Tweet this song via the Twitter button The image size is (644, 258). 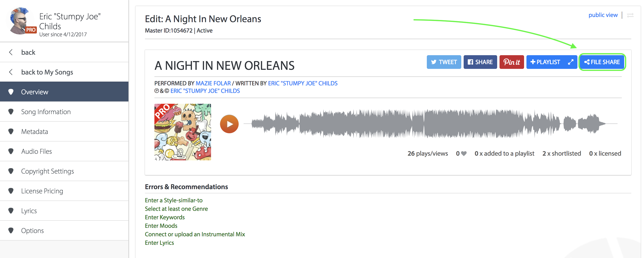click(x=444, y=62)
